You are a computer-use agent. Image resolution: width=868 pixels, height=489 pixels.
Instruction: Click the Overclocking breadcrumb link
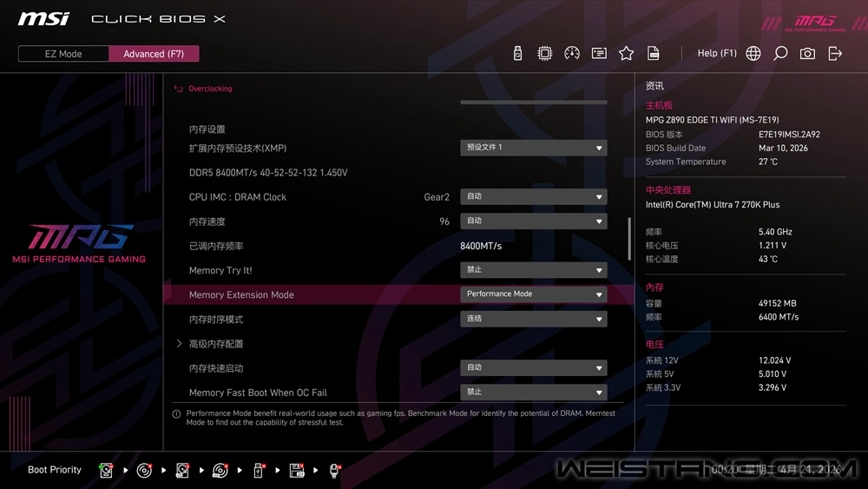[210, 89]
